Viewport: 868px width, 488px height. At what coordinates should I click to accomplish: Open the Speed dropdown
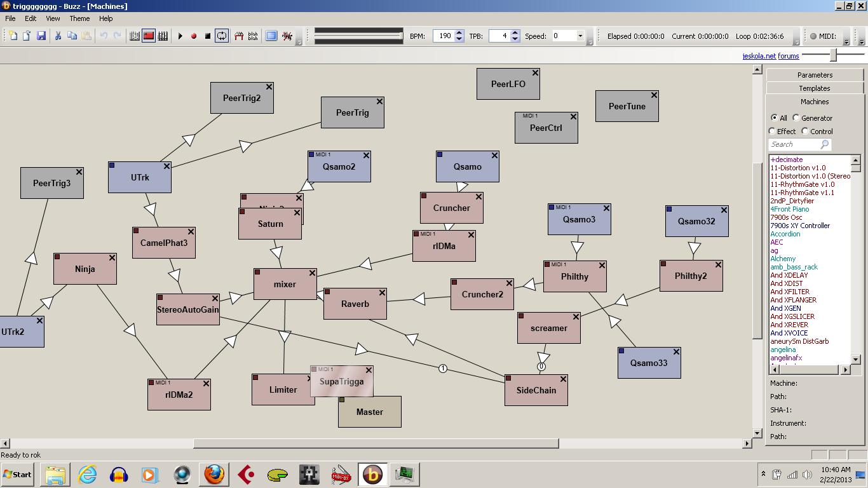580,36
